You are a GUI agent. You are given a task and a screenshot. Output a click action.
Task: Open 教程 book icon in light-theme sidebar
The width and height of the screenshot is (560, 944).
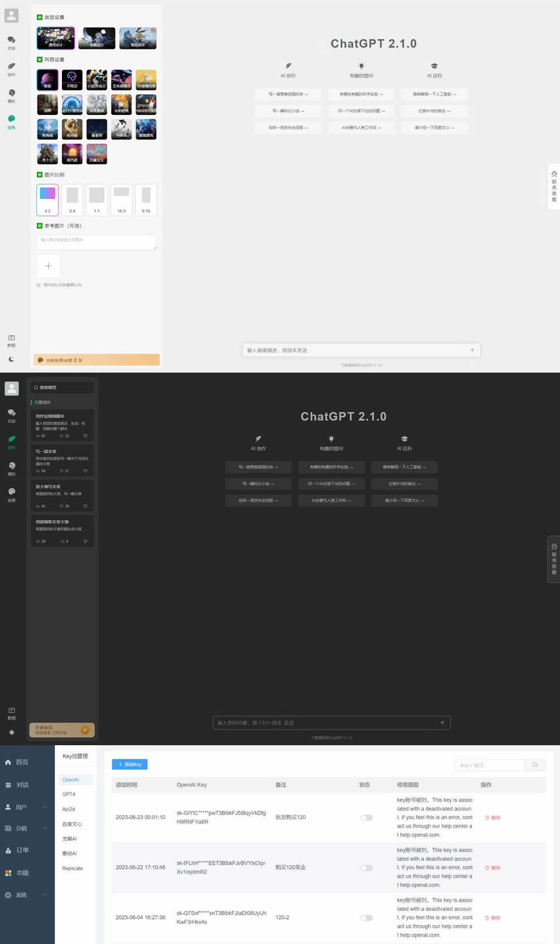(11, 341)
